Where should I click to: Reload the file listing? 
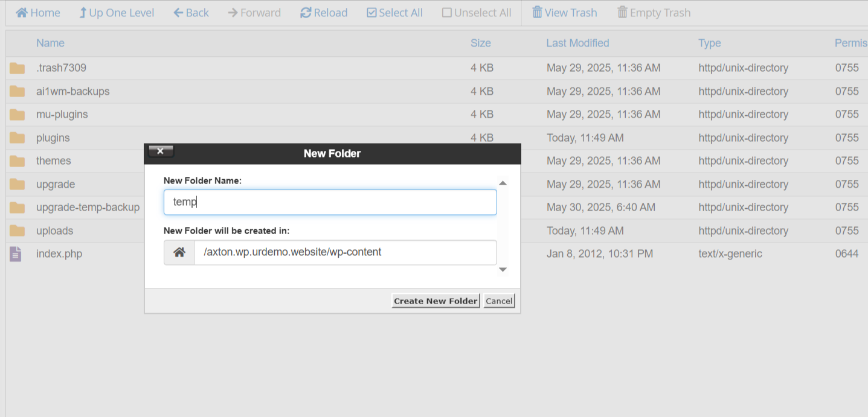click(x=324, y=13)
